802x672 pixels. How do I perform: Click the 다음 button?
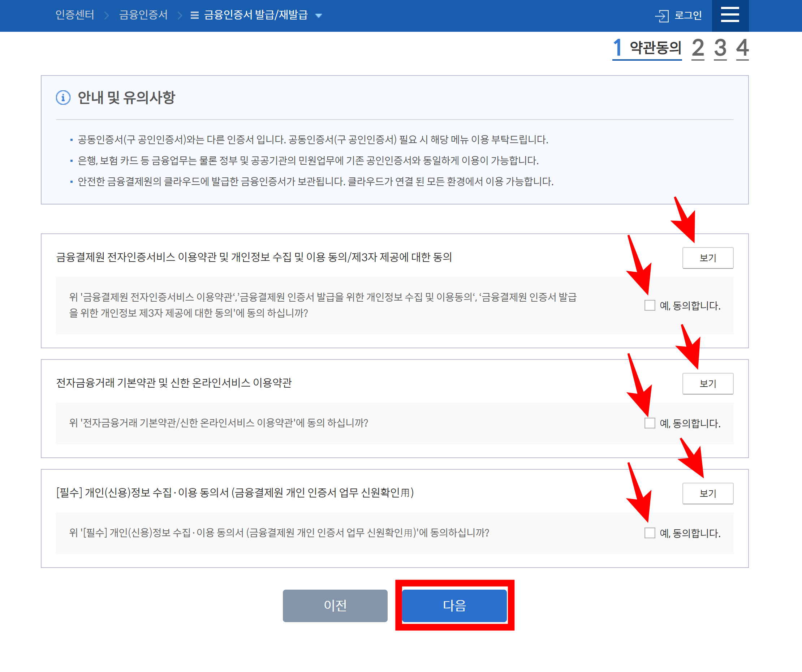click(x=454, y=605)
